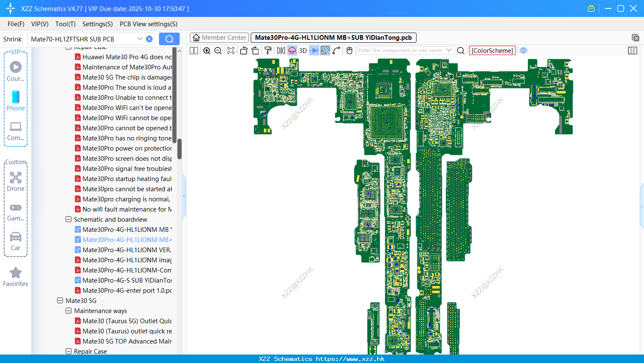This screenshot has width=644, height=363.
Task: Open the PCB View settings(S) menu
Action: tap(148, 24)
